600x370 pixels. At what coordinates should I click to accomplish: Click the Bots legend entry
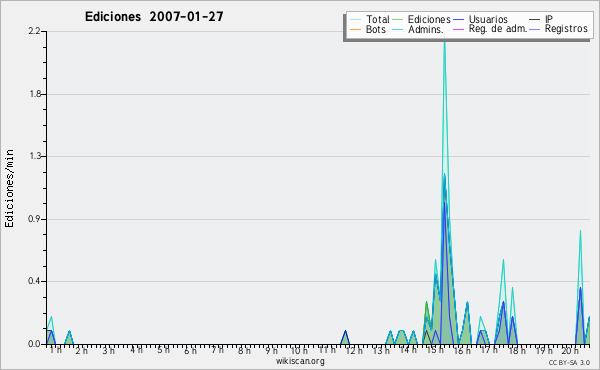pyautogui.click(x=368, y=29)
